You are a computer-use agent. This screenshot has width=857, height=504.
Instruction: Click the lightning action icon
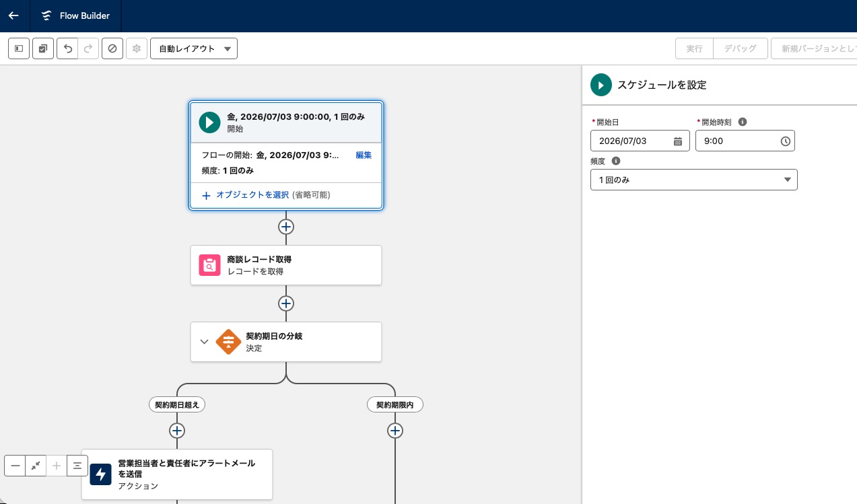pos(101,474)
